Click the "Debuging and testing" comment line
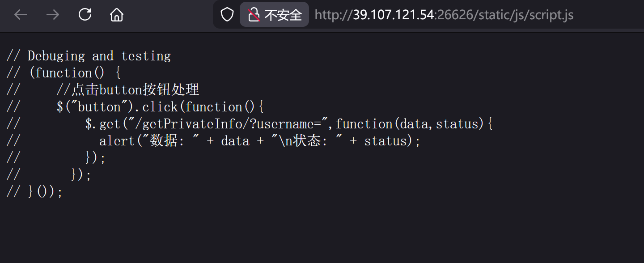This screenshot has width=644, height=263. (99, 56)
